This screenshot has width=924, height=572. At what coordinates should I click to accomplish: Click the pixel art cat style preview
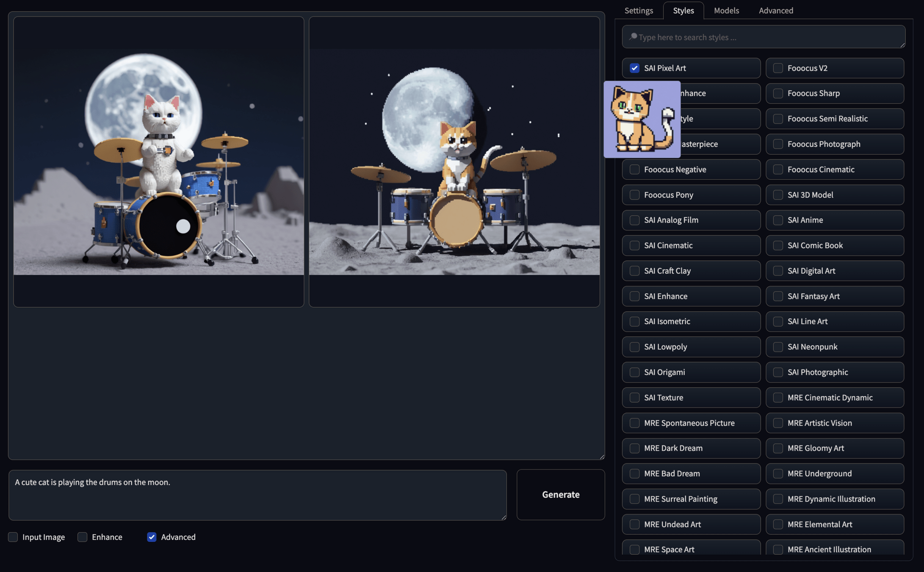tap(642, 119)
